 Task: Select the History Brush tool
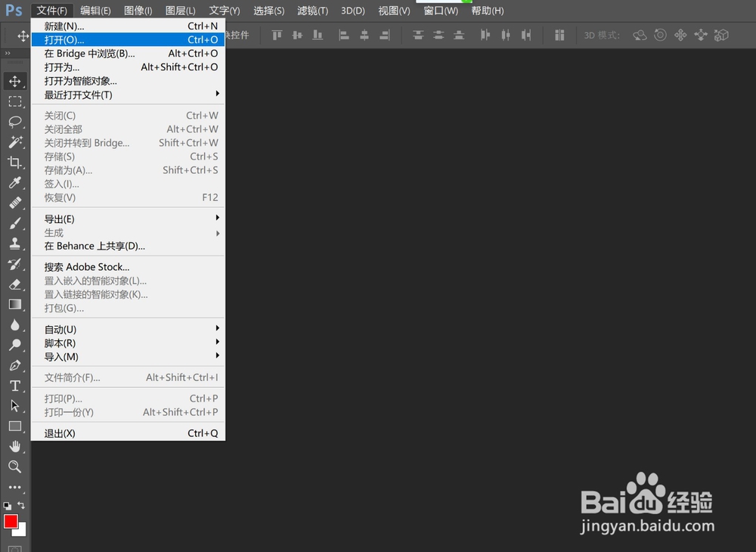(x=15, y=264)
